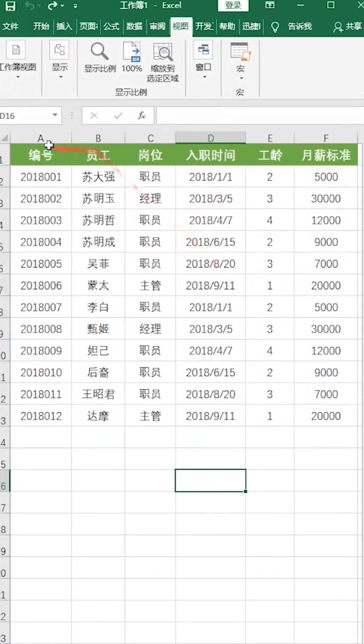364x644 pixels.
Task: Click cell containing 王昭君
Action: (98, 394)
